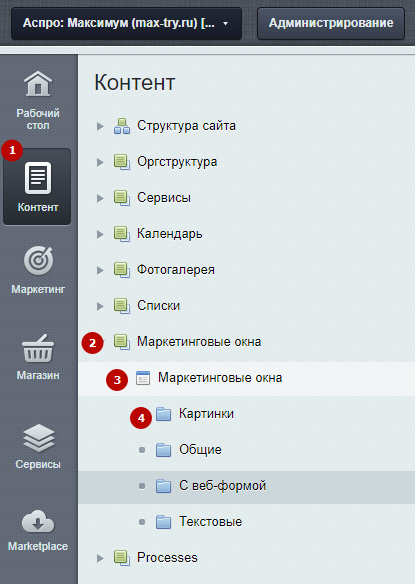Viewport: 415px width, 584px height.
Task: Click the Картинки folder icon
Action: pyautogui.click(x=163, y=414)
